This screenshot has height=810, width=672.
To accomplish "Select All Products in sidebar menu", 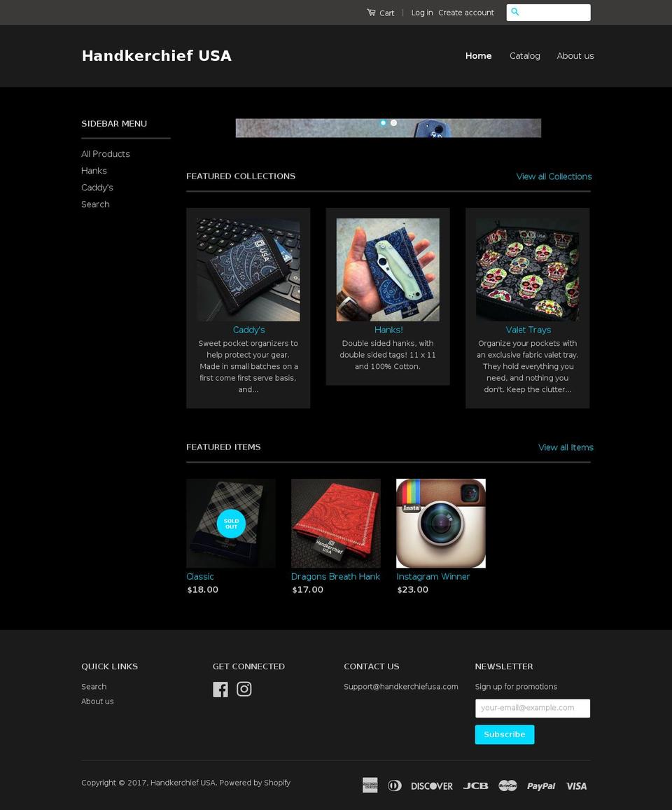I will (x=106, y=154).
